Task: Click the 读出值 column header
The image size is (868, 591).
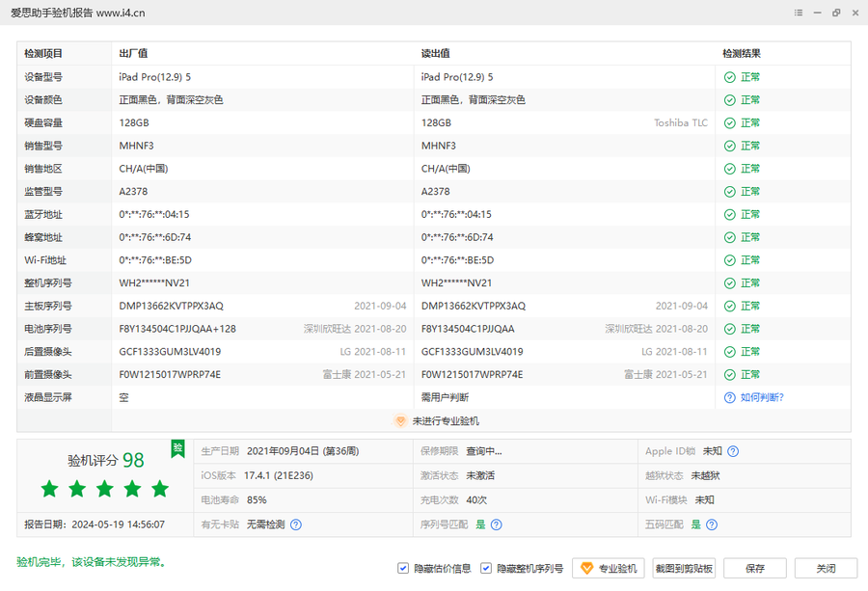Action: tap(435, 54)
